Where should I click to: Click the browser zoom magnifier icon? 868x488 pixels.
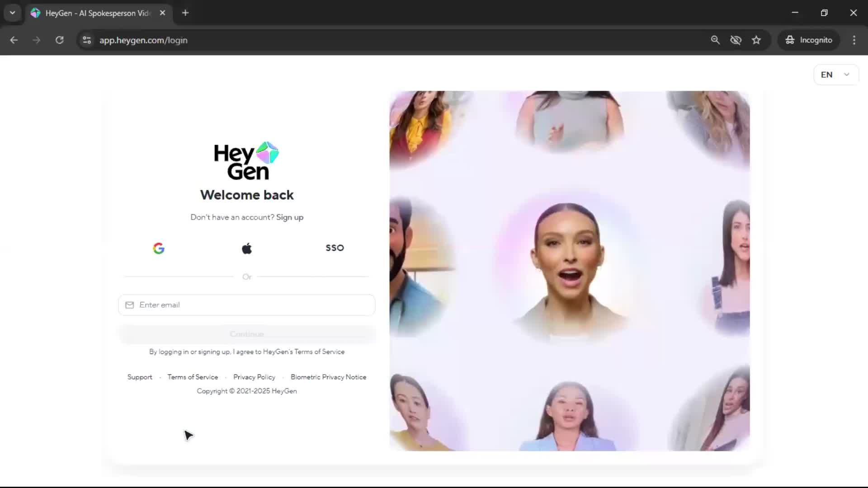tap(715, 40)
